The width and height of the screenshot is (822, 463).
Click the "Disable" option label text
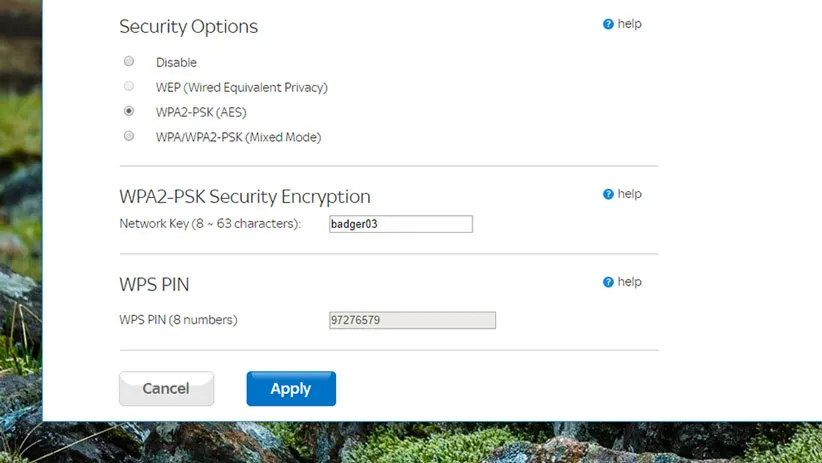[176, 63]
